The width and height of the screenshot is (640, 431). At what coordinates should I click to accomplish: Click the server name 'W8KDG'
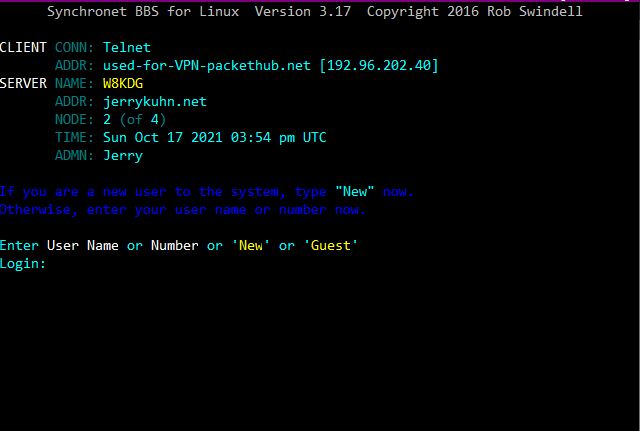click(x=123, y=83)
